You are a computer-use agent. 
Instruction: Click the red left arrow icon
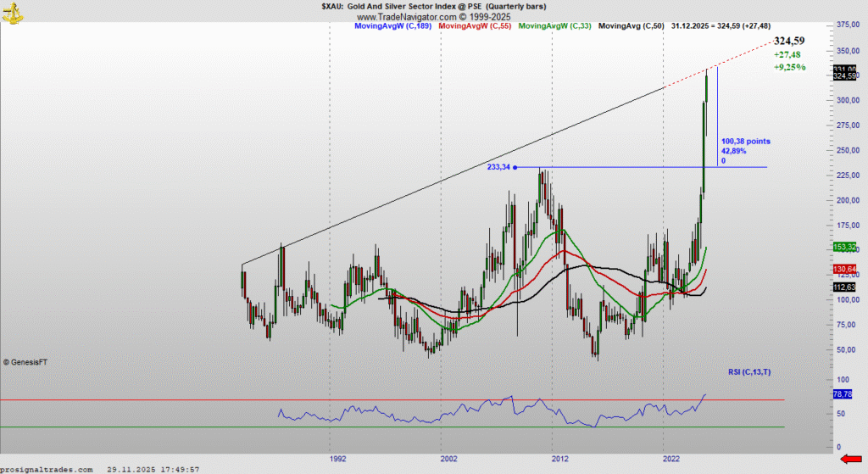[x=851, y=459]
